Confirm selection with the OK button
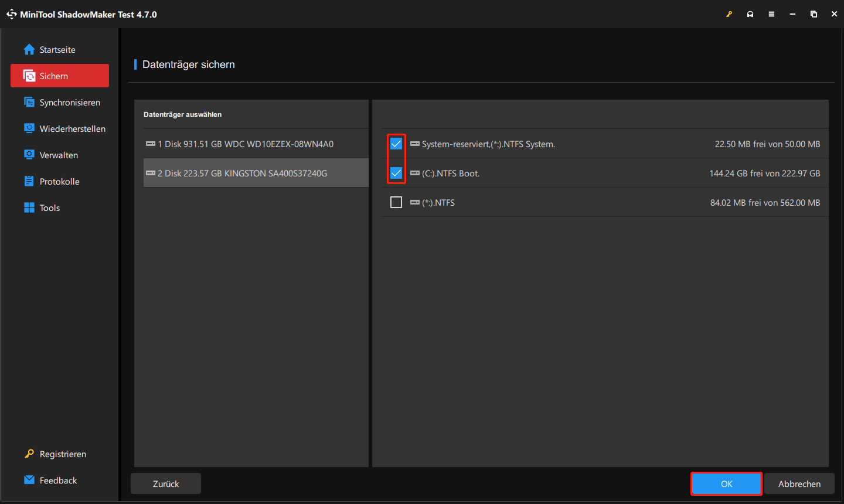844x504 pixels. [x=726, y=483]
